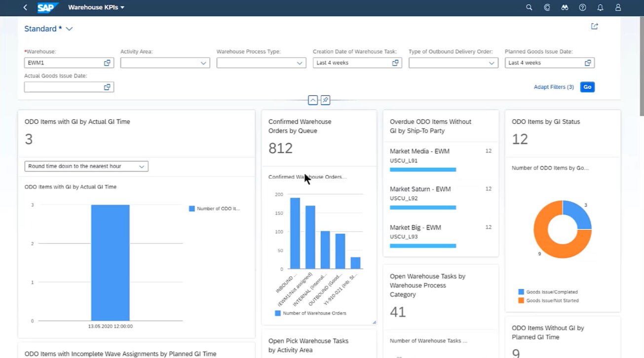Click the back arrow in header
644x358 pixels.
point(25,7)
